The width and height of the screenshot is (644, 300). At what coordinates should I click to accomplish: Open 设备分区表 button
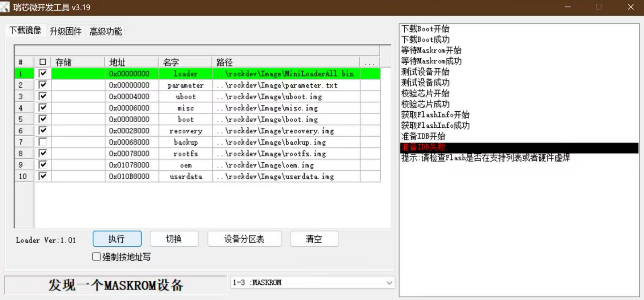244,239
